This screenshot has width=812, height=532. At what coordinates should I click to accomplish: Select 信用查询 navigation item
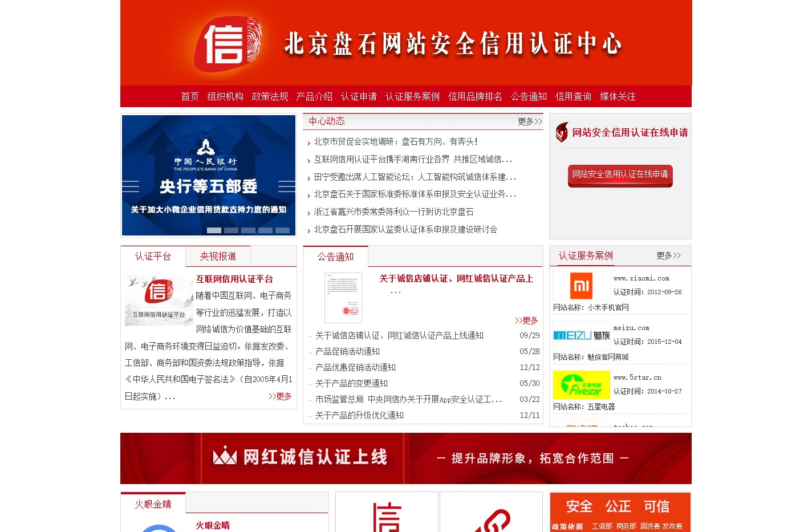point(573,96)
